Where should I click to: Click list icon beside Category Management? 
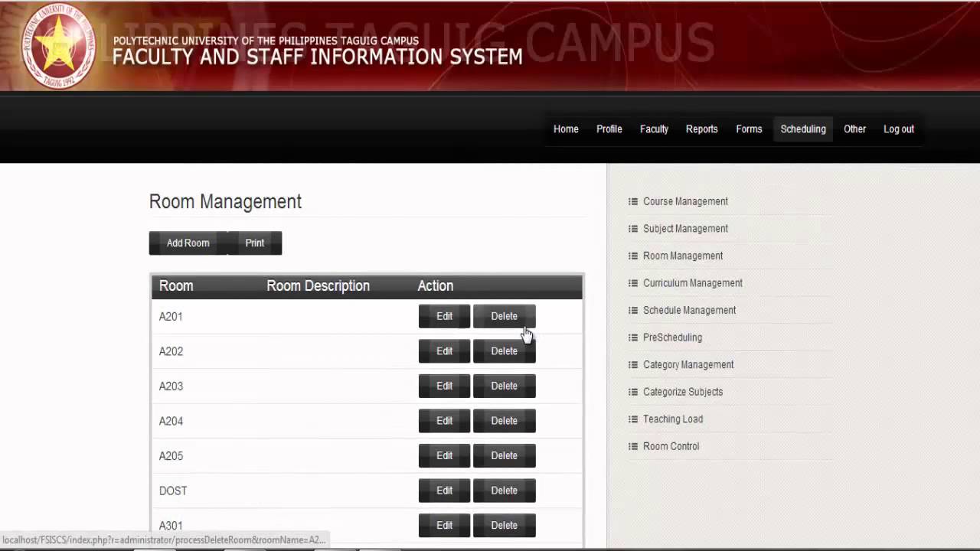coord(633,364)
